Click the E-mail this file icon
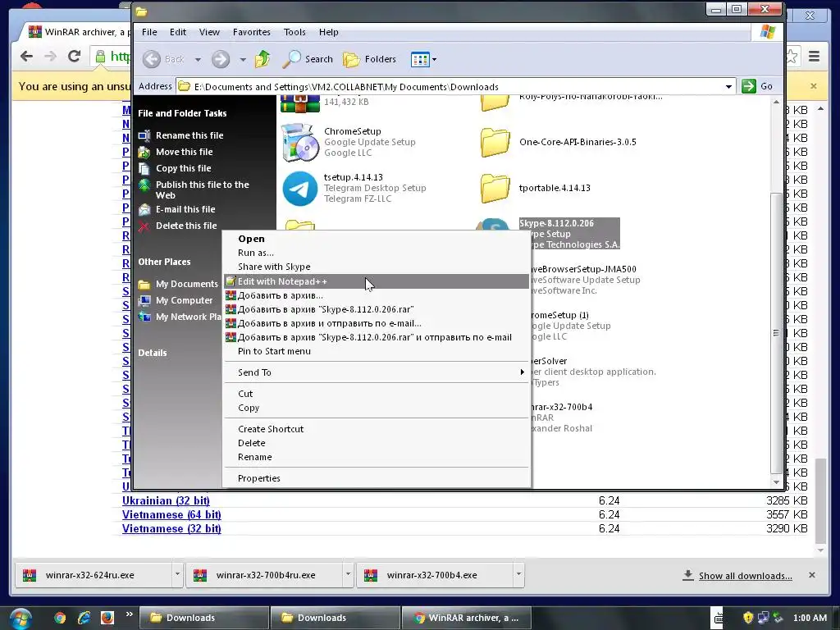The height and width of the screenshot is (630, 840). 144,209
